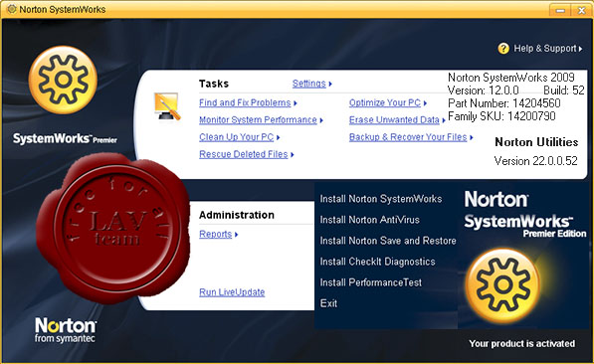Expand arrow beside Clean Up Your PC

pyautogui.click(x=278, y=137)
